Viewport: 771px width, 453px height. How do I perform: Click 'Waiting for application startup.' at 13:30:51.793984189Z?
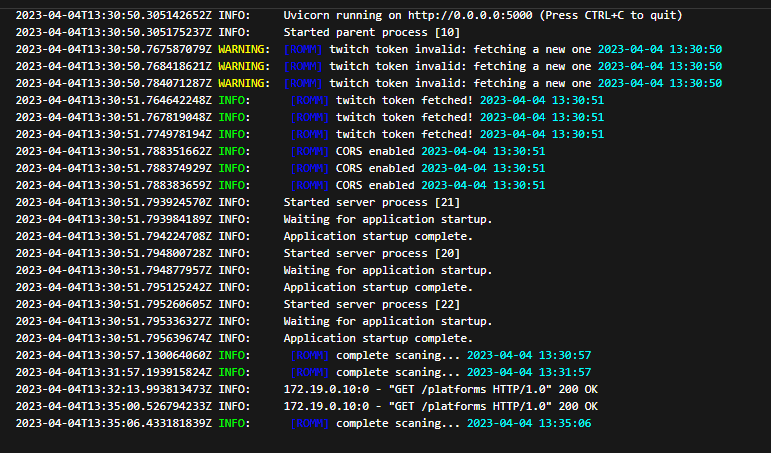(x=388, y=219)
